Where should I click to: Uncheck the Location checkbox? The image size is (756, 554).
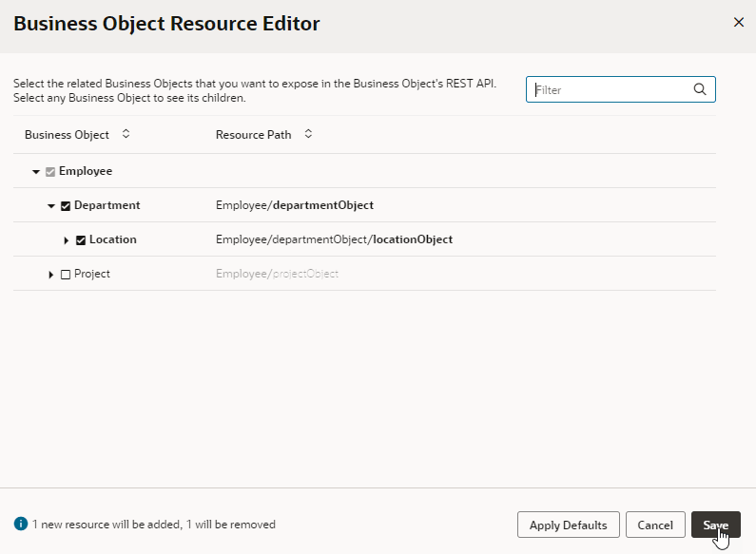pos(81,239)
